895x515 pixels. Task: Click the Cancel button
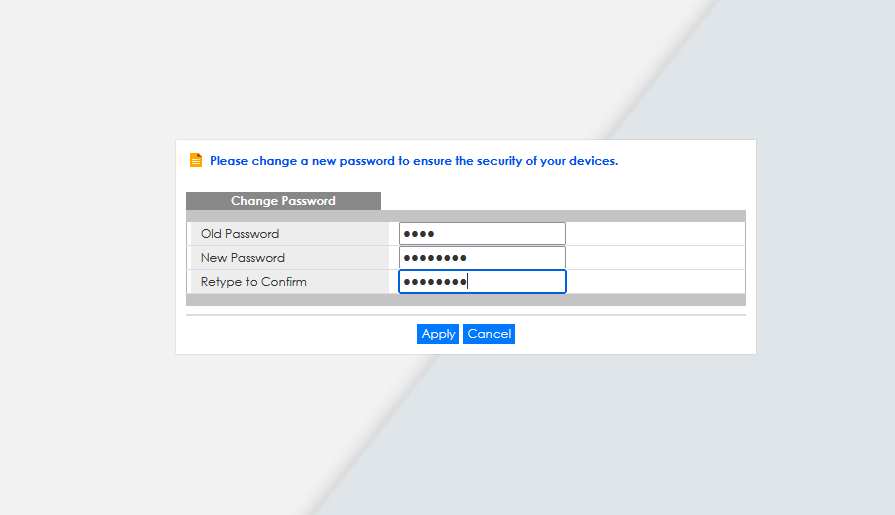tap(489, 334)
